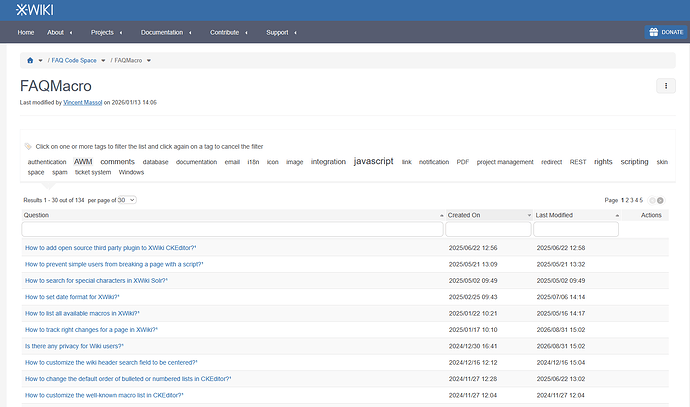Sort by the Last Modified column header
The width and height of the screenshot is (690, 407).
554,215
